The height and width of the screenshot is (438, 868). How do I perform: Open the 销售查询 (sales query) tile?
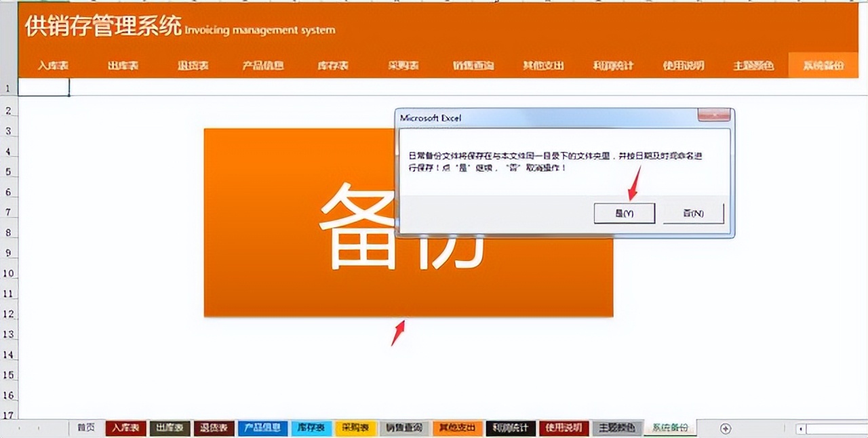[x=473, y=66]
